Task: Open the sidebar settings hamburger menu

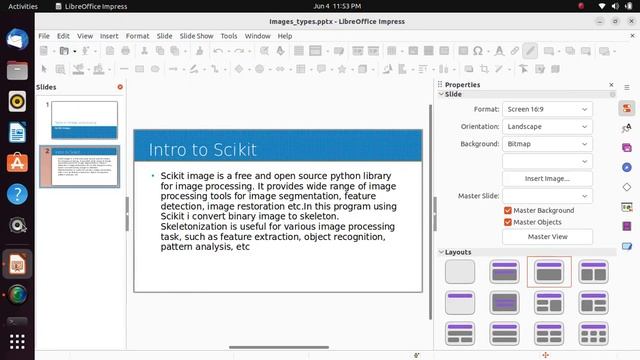Action: (x=627, y=87)
